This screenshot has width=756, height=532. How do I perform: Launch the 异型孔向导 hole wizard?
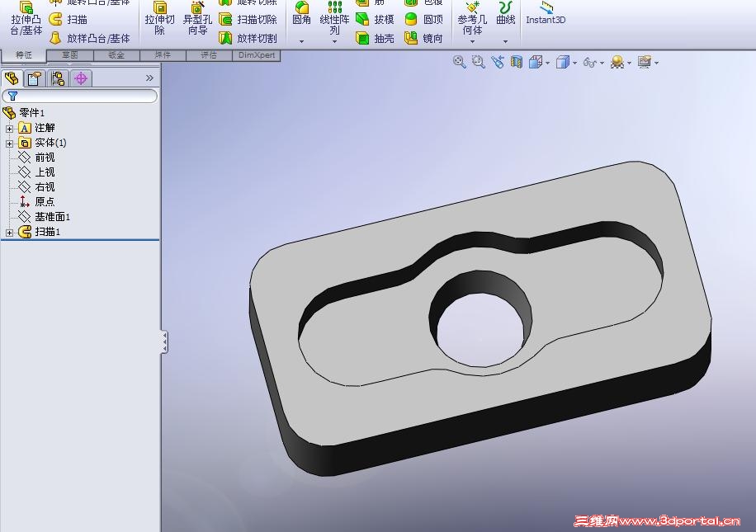pyautogui.click(x=197, y=18)
